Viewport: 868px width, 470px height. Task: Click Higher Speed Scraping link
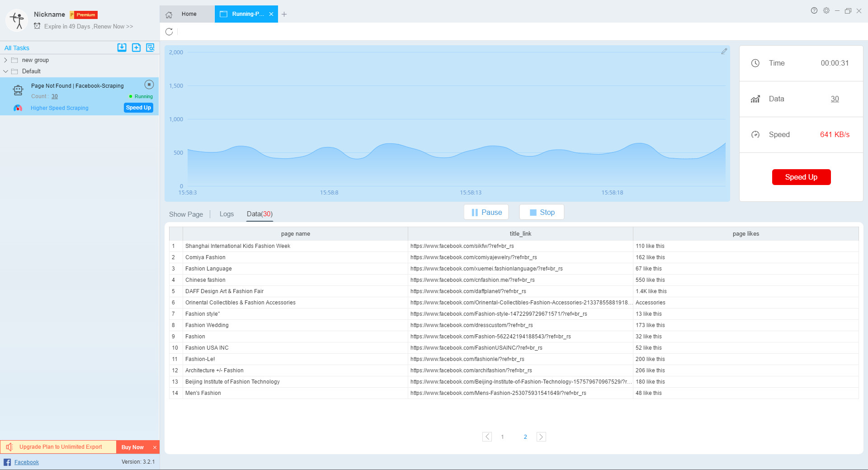tap(60, 108)
